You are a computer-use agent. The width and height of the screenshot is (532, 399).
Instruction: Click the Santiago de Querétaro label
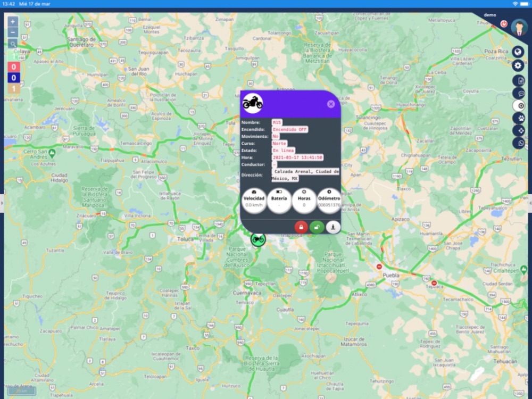81,41
